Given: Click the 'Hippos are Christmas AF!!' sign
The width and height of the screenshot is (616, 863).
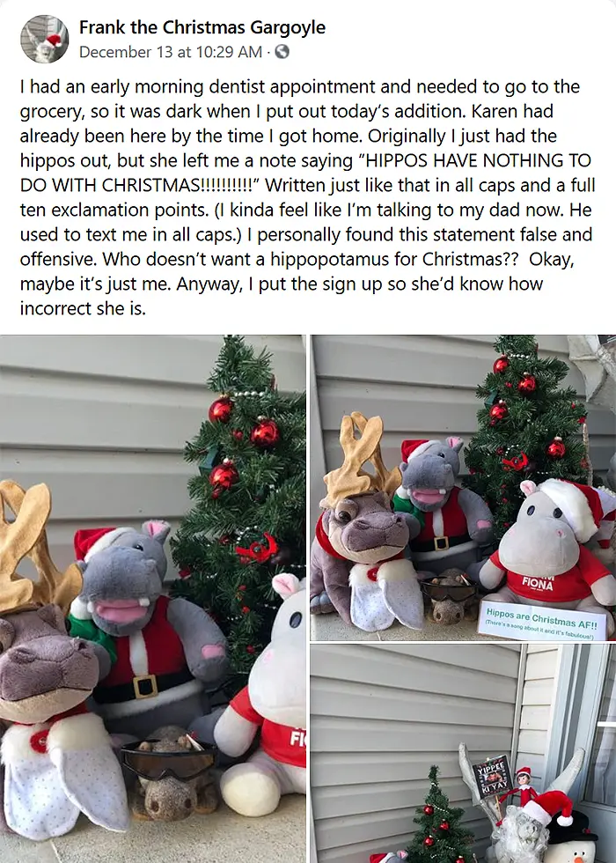Looking at the screenshot, I should tap(542, 622).
